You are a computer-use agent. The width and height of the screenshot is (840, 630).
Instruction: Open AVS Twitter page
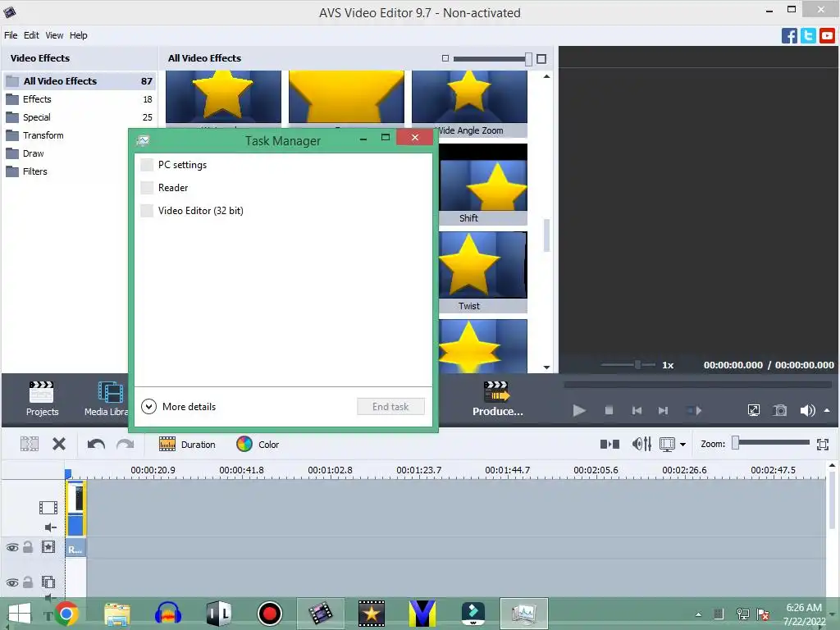pos(808,36)
